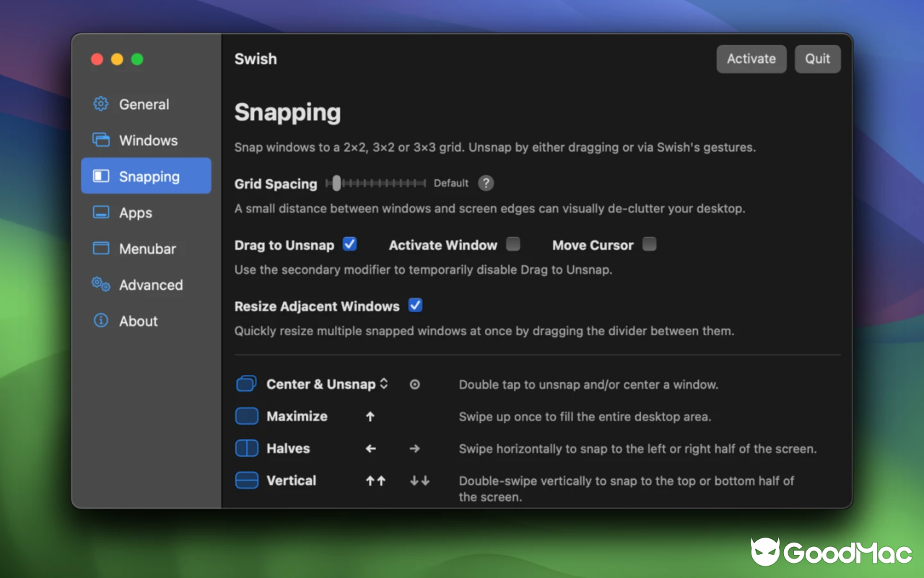Image resolution: width=924 pixels, height=578 pixels.
Task: Click the target icon beside Center & Unsnap
Action: (414, 384)
